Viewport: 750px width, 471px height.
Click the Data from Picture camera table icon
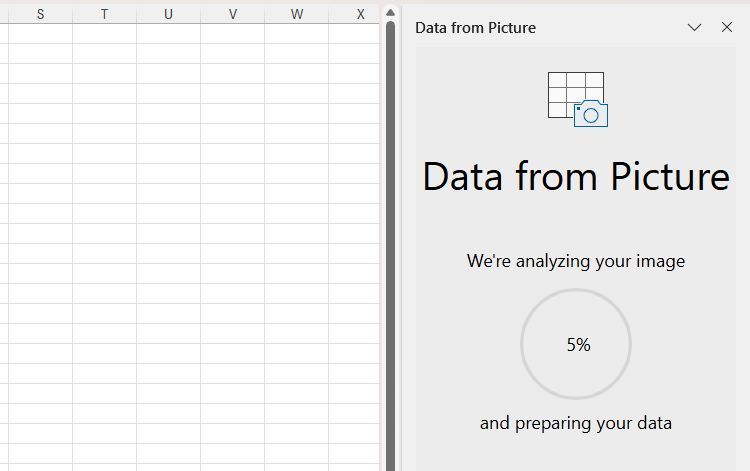tap(577, 99)
